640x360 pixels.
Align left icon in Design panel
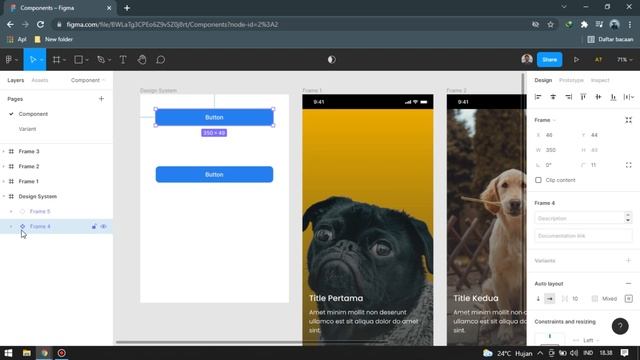click(538, 97)
